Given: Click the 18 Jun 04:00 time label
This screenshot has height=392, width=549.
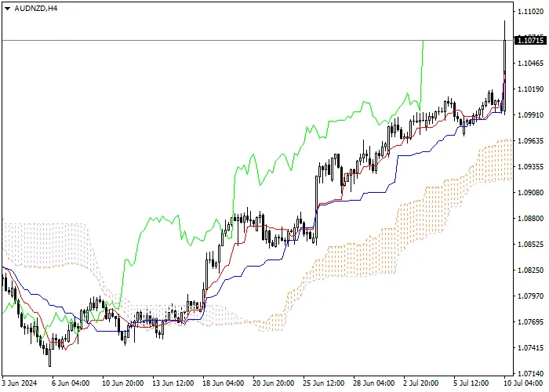Looking at the screenshot, I should (x=224, y=383).
